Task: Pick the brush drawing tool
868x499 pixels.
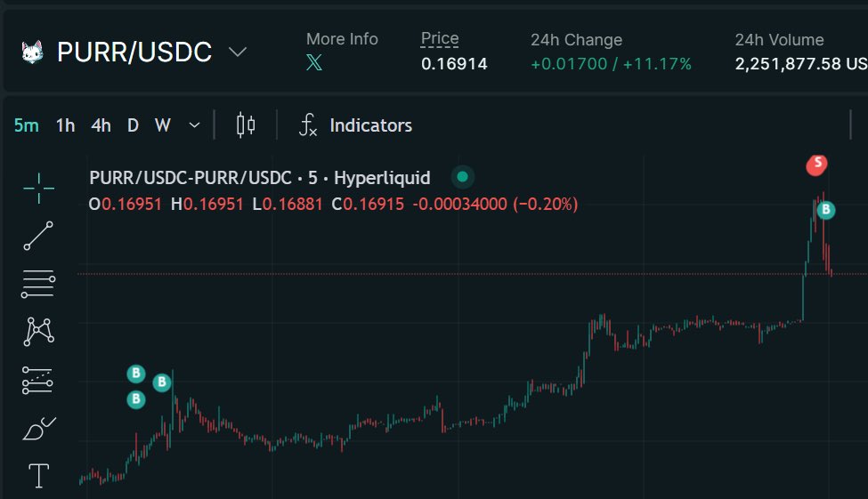Action: tap(39, 429)
